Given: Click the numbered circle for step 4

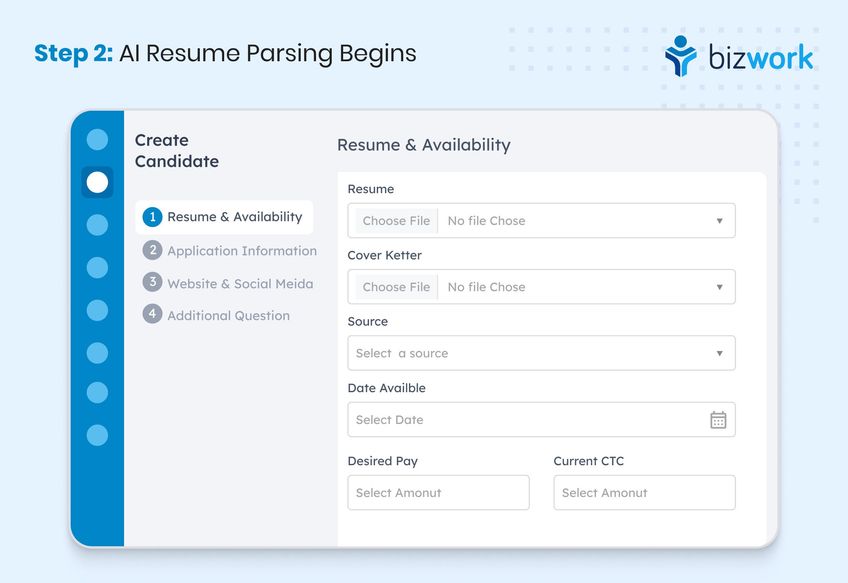Looking at the screenshot, I should point(151,315).
